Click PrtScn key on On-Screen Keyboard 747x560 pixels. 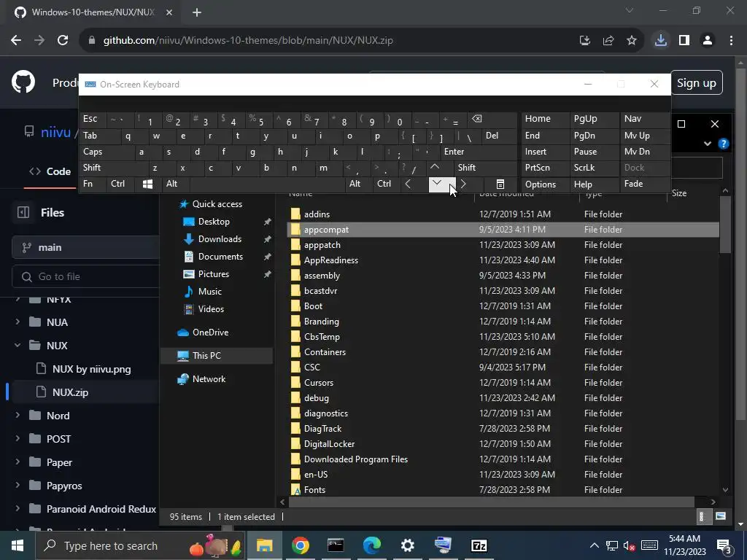tap(545, 168)
